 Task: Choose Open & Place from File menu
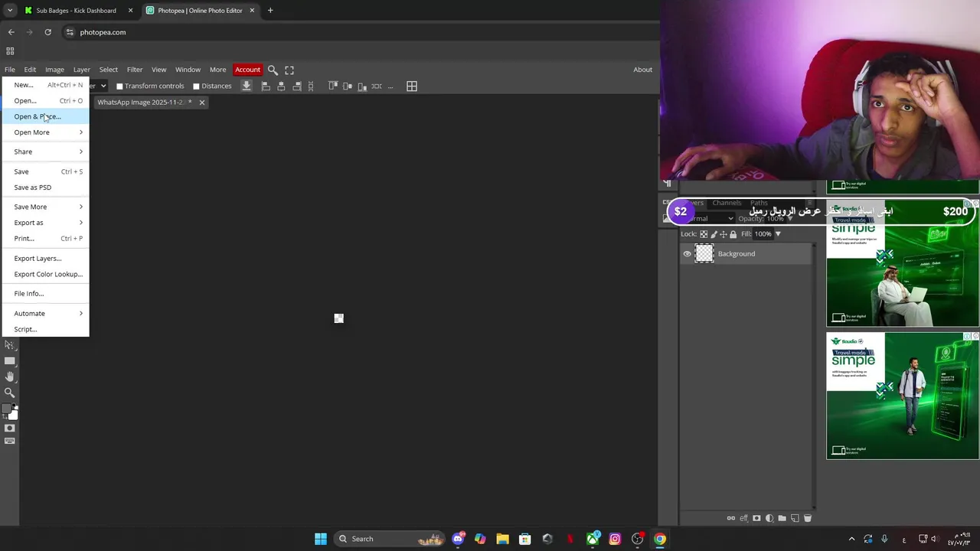point(46,116)
